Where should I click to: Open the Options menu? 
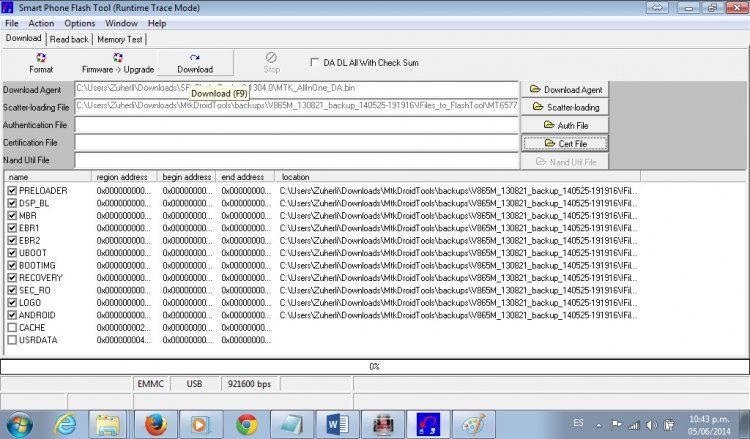pyautogui.click(x=79, y=23)
